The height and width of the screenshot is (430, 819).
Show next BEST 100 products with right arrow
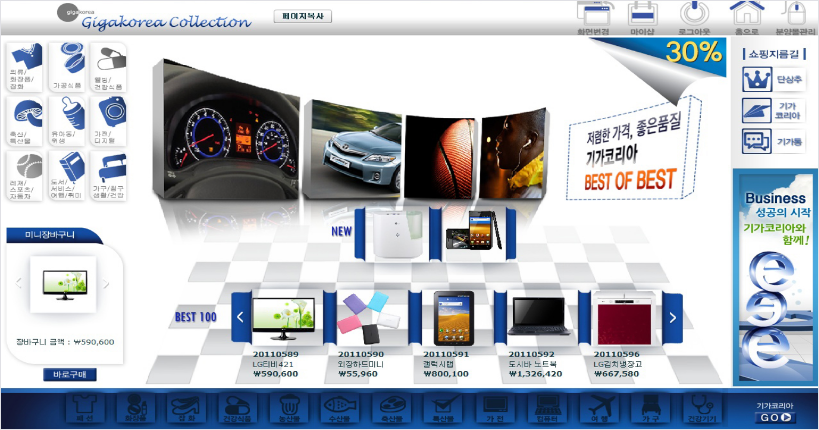[673, 317]
